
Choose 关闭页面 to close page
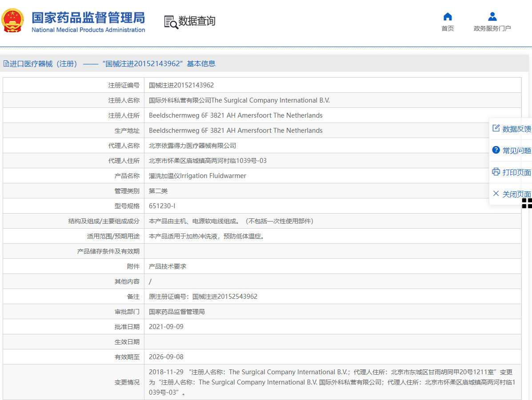(x=516, y=194)
